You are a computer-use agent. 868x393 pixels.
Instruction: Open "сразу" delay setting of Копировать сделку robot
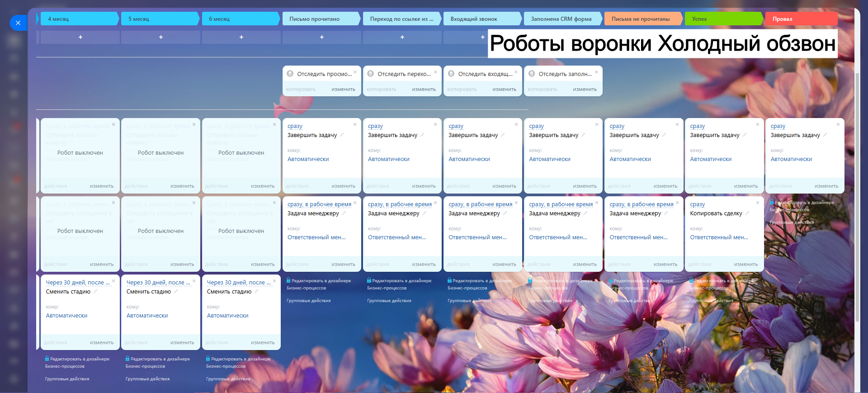pos(698,204)
